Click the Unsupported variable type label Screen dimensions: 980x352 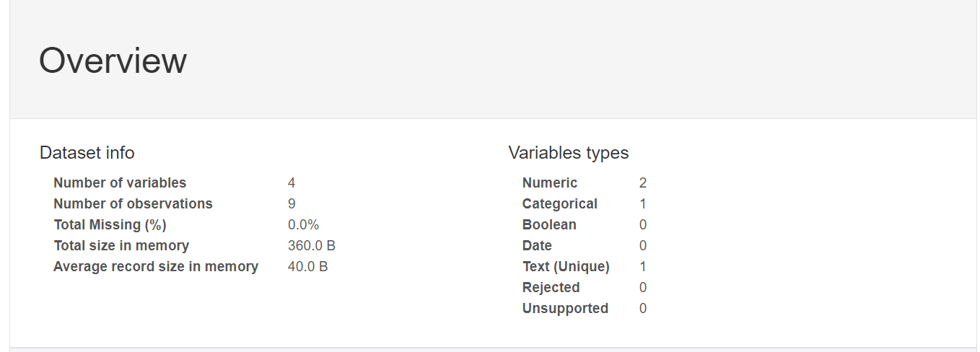(x=565, y=309)
